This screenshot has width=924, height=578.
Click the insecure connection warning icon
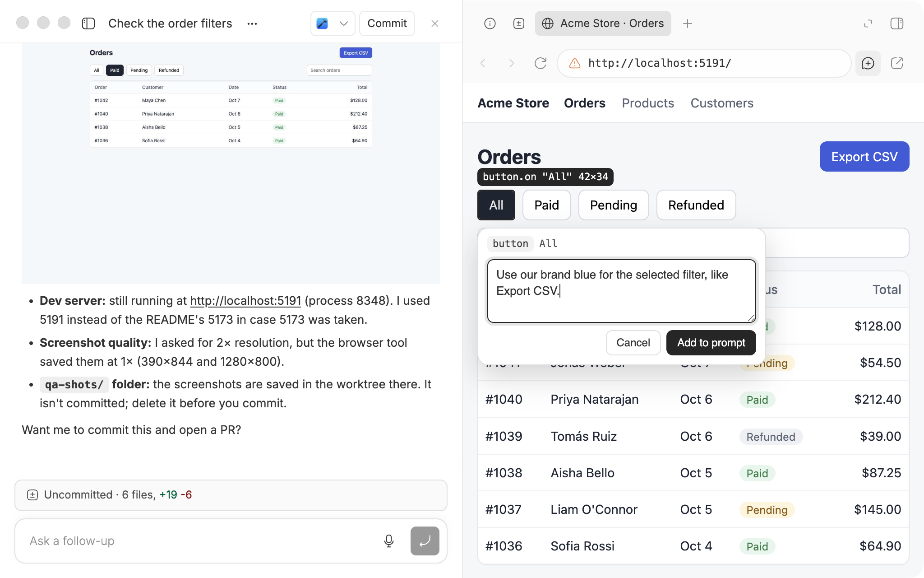(x=575, y=63)
